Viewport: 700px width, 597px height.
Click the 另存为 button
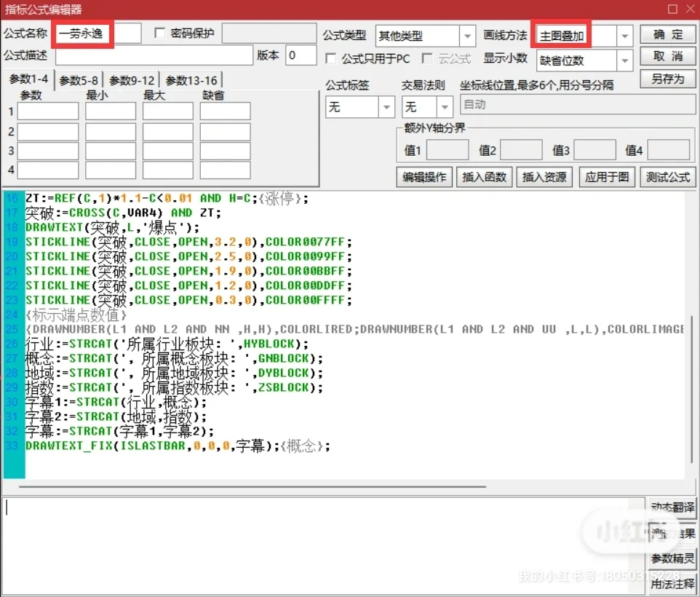coord(667,79)
